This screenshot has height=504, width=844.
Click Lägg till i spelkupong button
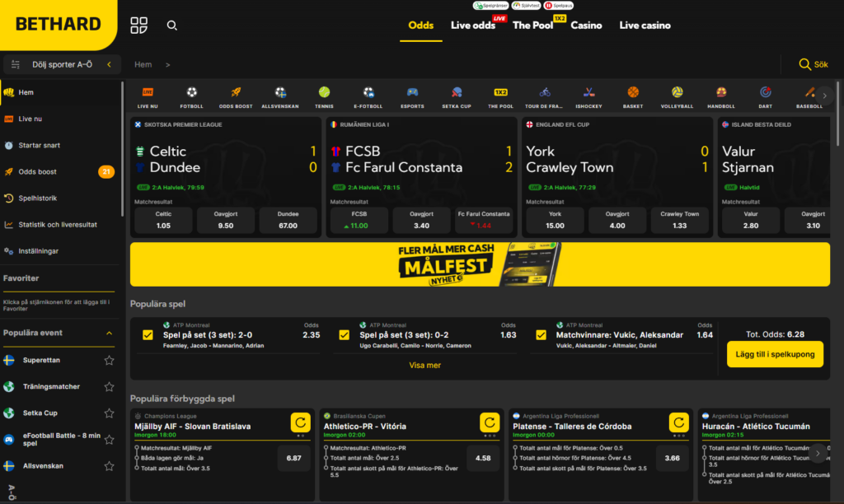pyautogui.click(x=775, y=354)
